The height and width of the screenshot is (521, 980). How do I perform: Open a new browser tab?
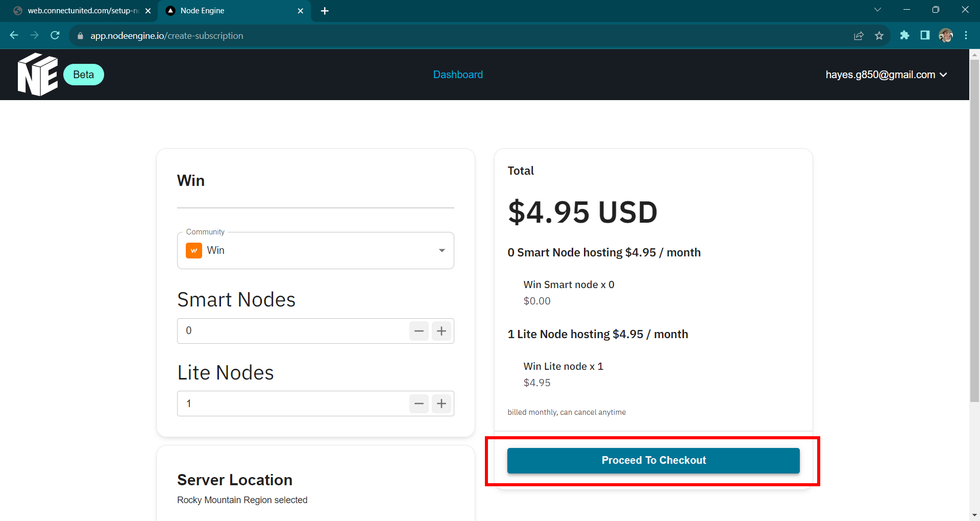click(325, 11)
